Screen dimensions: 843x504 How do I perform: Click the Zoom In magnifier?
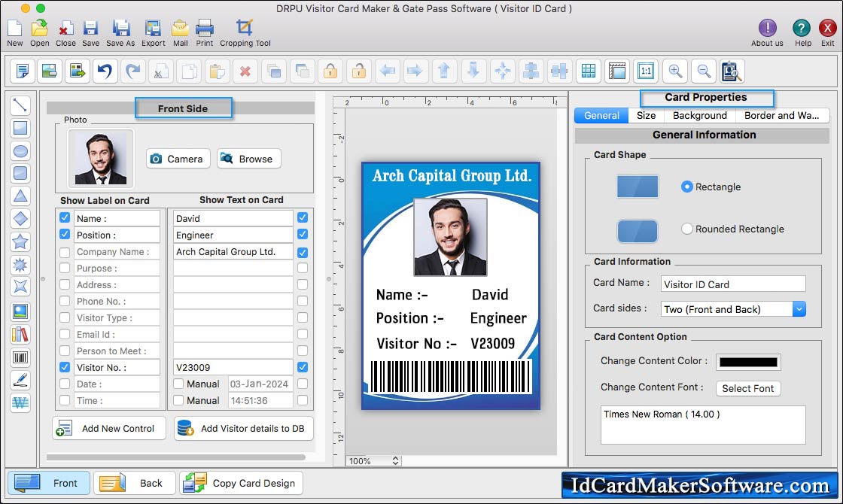tap(675, 71)
